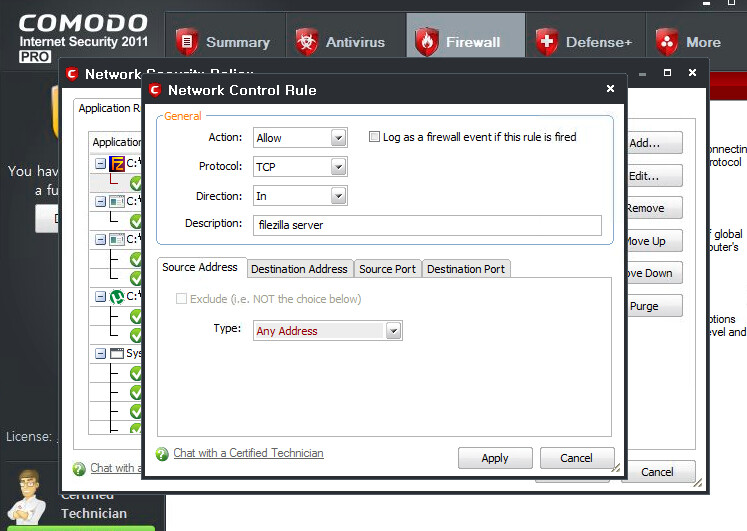Click the uTorrent application icon in rules list
The height and width of the screenshot is (531, 747).
[117, 297]
